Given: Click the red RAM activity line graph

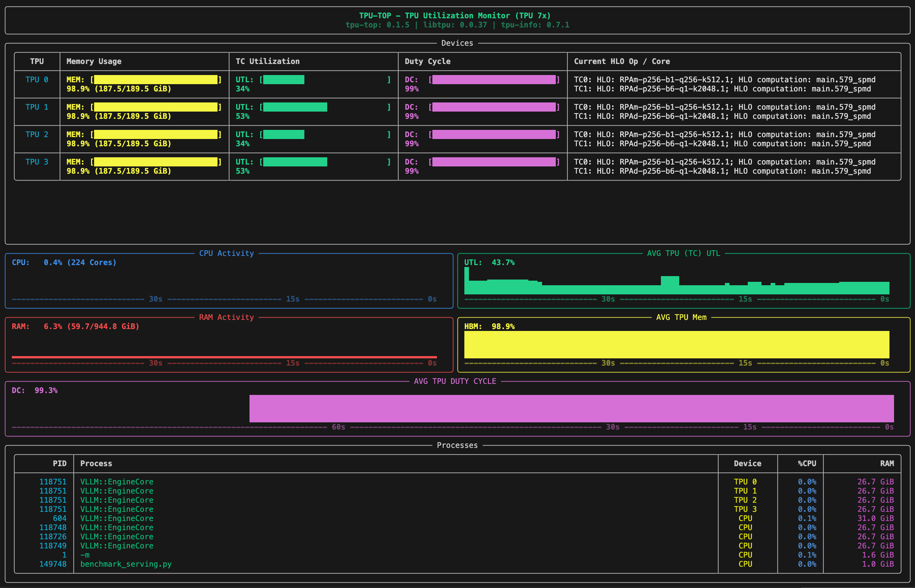Looking at the screenshot, I should coord(224,357).
